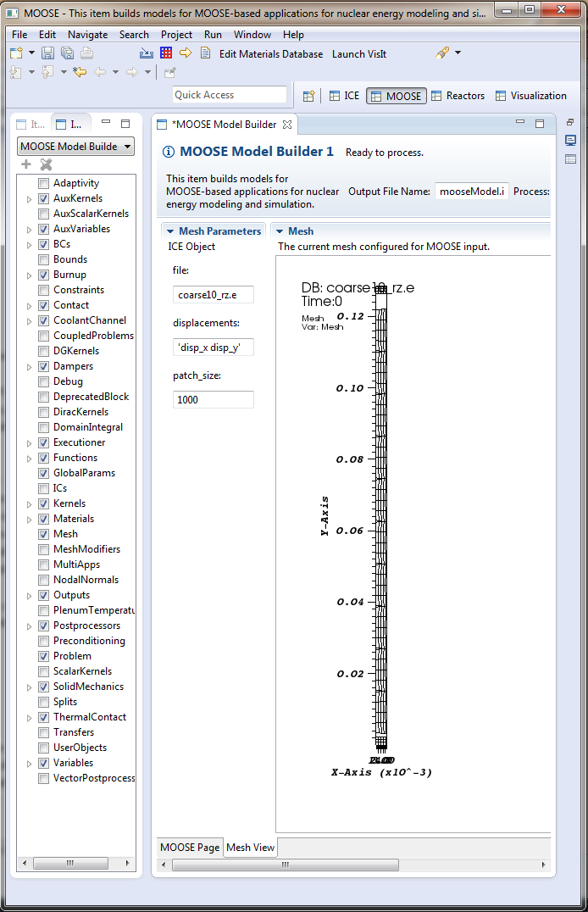588x912 pixels.
Task: Open the Window menu
Action: tap(252, 35)
